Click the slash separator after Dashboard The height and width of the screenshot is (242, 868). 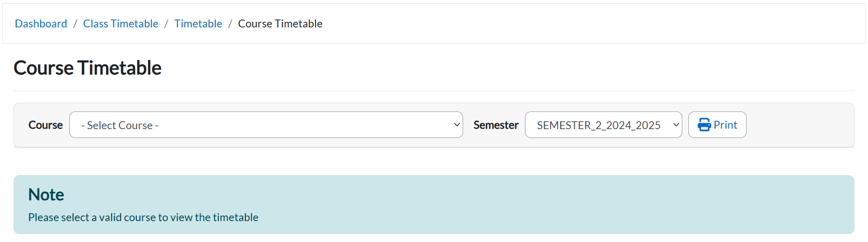75,24
